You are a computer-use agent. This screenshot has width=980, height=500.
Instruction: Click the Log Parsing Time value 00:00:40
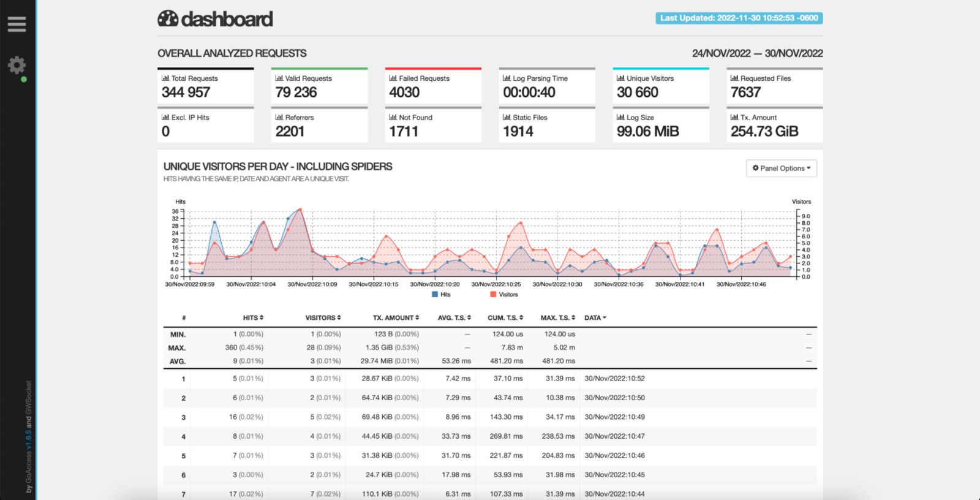tap(529, 93)
